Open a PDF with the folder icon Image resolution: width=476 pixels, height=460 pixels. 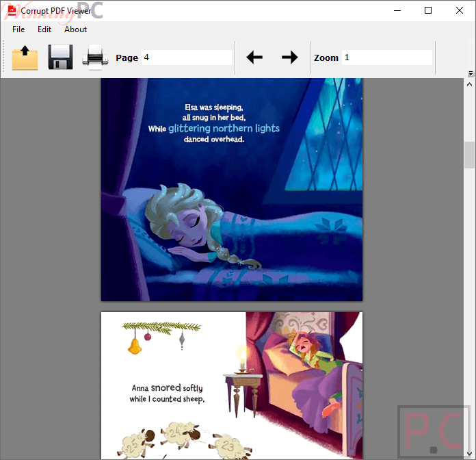(x=25, y=57)
